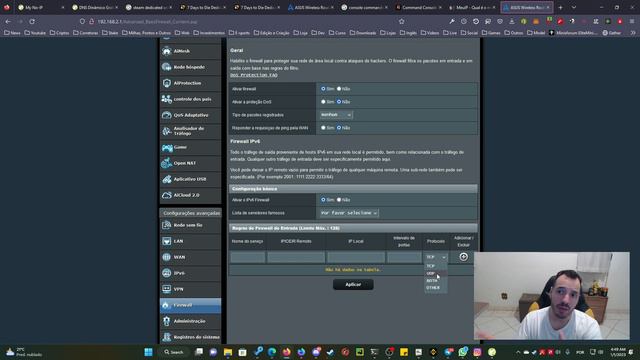
Task: Click the browser reload button
Action: [32, 21]
